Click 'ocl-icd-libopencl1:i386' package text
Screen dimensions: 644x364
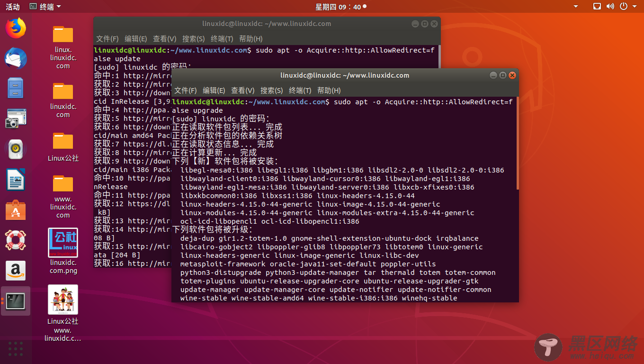click(x=310, y=221)
